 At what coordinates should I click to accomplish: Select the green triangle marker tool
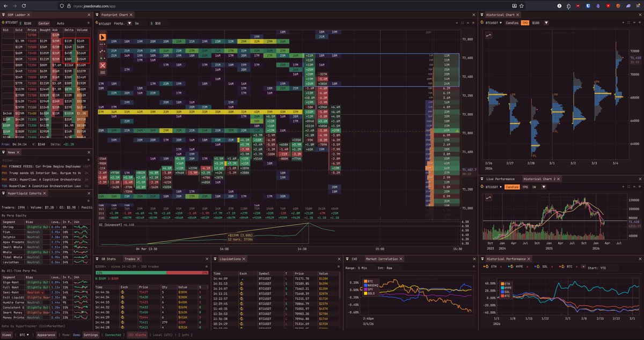pyautogui.click(x=103, y=58)
